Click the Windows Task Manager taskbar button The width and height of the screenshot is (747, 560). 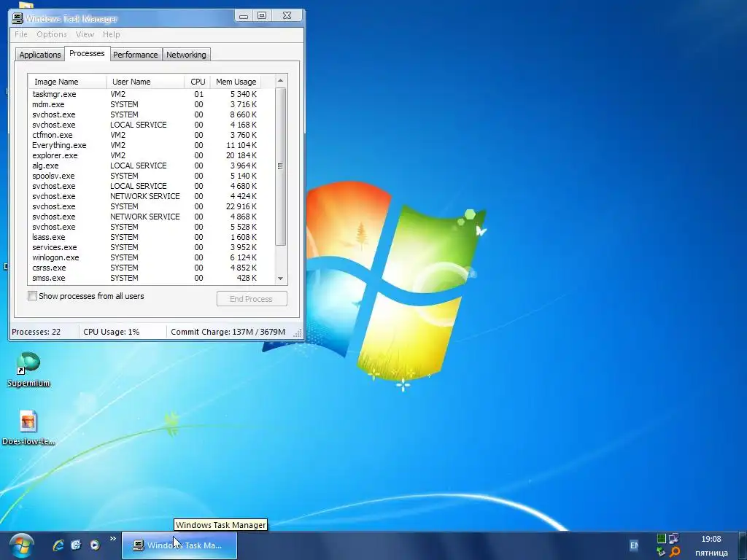[x=179, y=545]
